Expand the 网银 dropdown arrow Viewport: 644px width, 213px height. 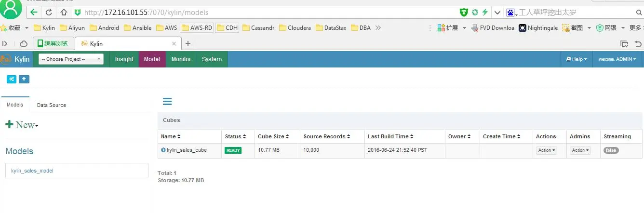point(623,28)
